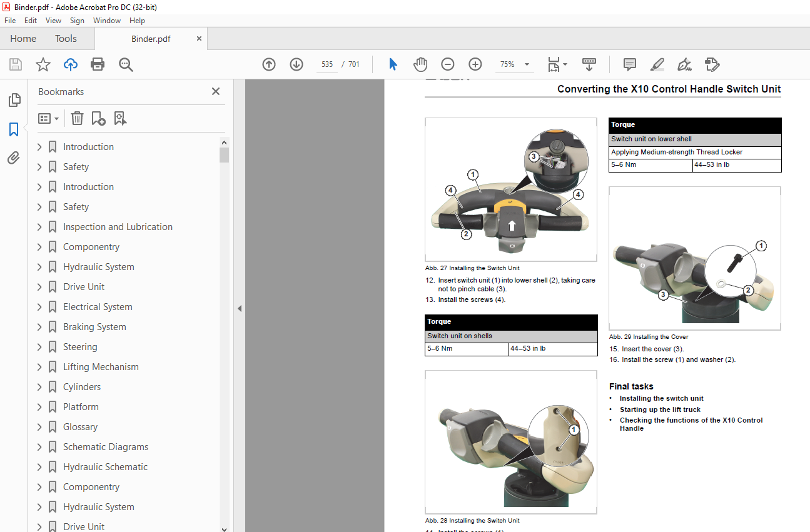Go to previous page arrow

pos(269,64)
